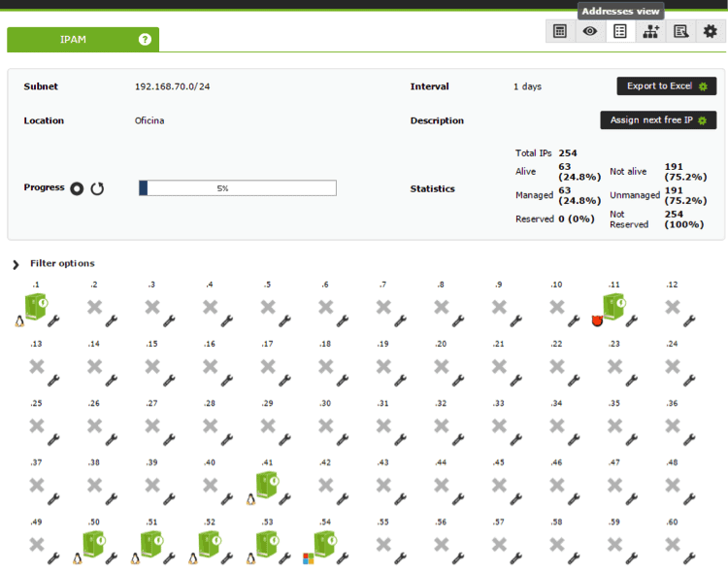The height and width of the screenshot is (572, 728).
Task: Click the grey X icon for .57
Action: pyautogui.click(x=499, y=545)
